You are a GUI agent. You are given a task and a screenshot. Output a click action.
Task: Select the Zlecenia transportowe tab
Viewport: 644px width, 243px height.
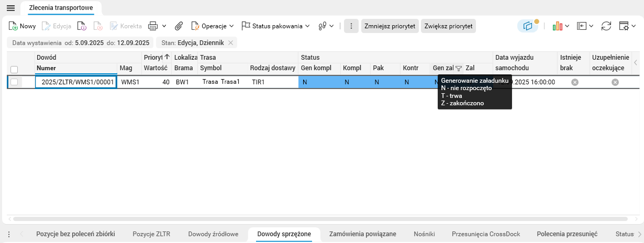(61, 8)
